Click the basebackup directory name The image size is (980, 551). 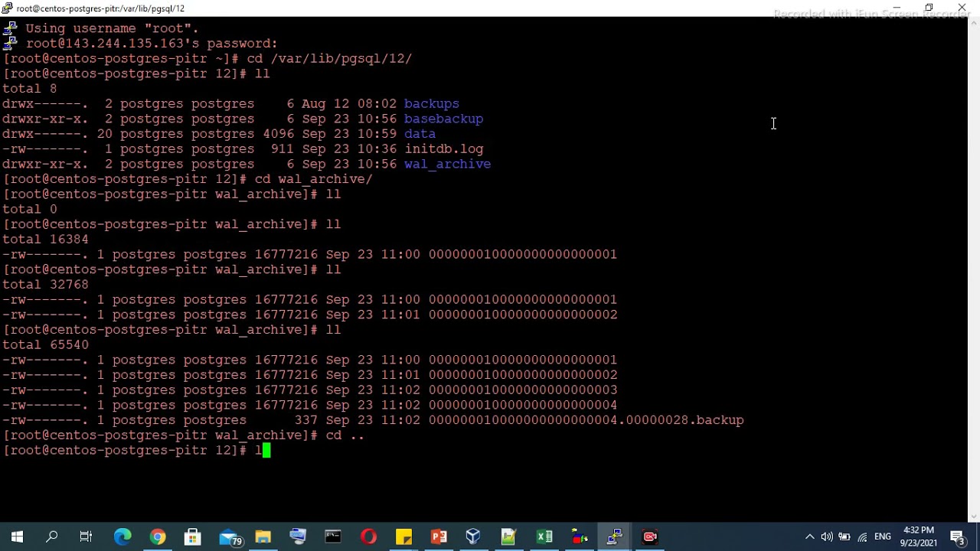pyautogui.click(x=443, y=119)
